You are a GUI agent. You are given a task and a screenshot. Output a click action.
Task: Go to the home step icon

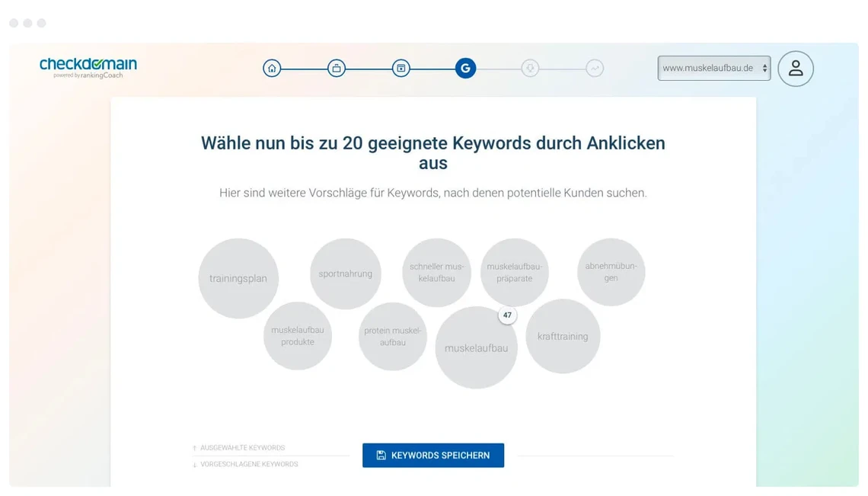click(x=272, y=69)
